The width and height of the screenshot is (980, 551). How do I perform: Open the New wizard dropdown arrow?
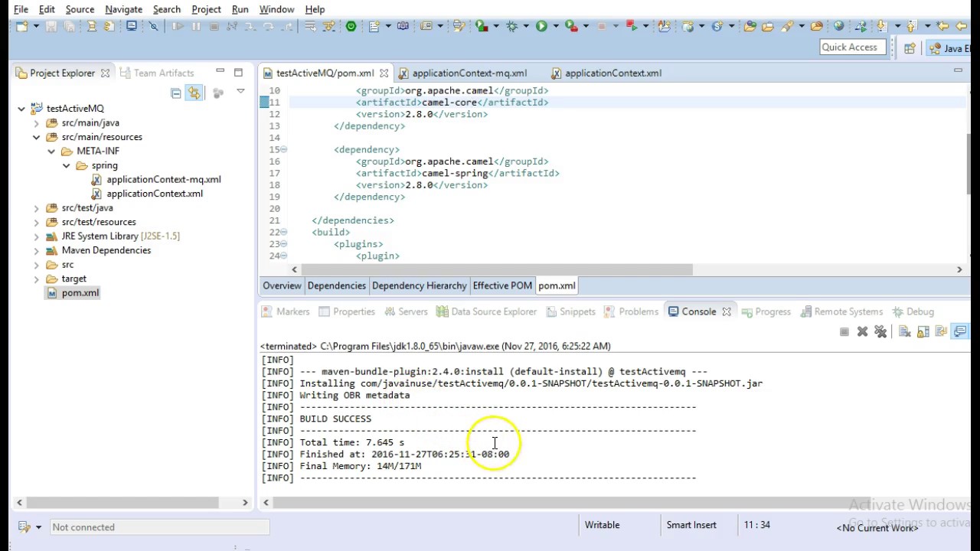[x=35, y=26]
